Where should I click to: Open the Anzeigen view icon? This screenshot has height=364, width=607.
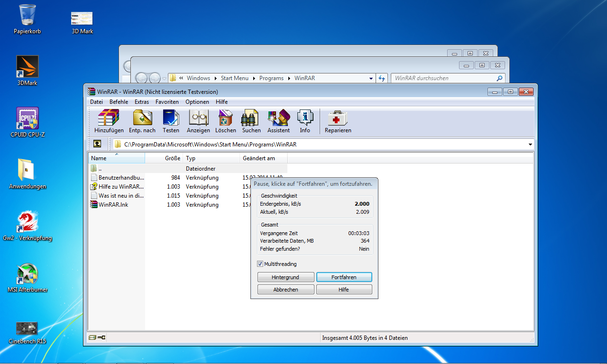click(x=198, y=121)
